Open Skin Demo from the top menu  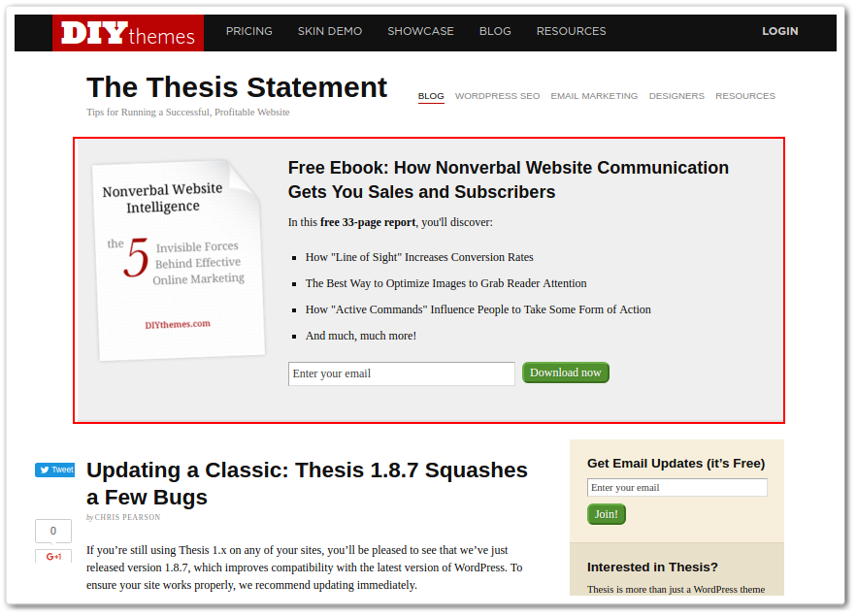[x=330, y=31]
